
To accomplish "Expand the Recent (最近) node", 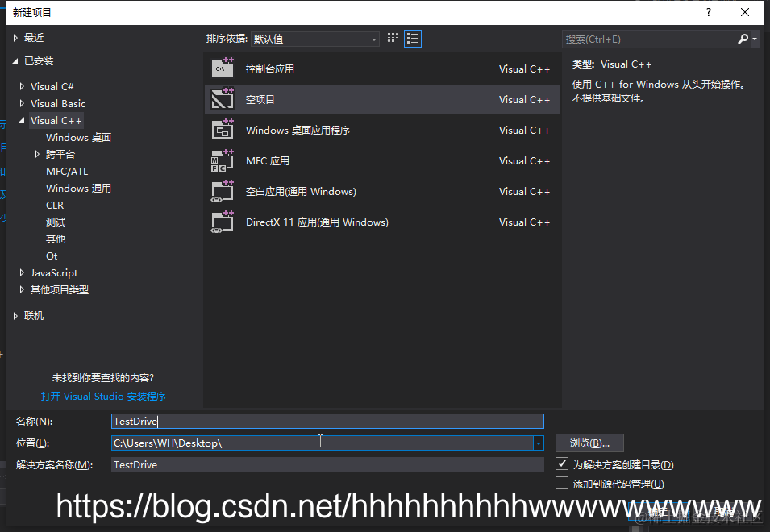I will [x=15, y=38].
